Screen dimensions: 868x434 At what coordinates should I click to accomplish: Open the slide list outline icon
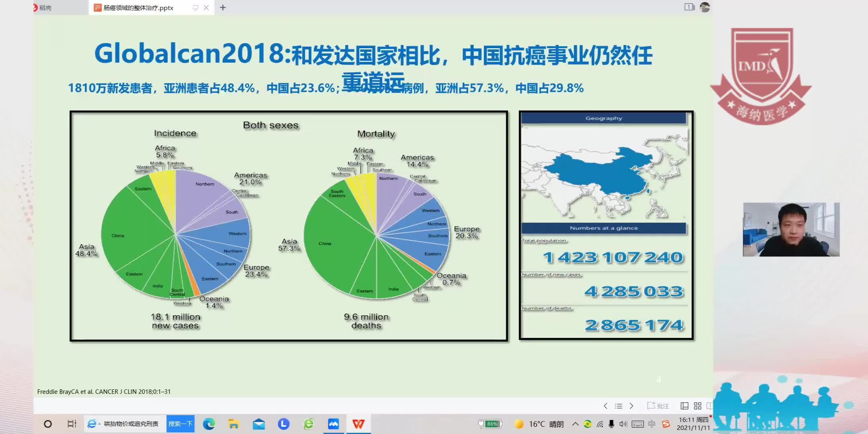click(618, 406)
